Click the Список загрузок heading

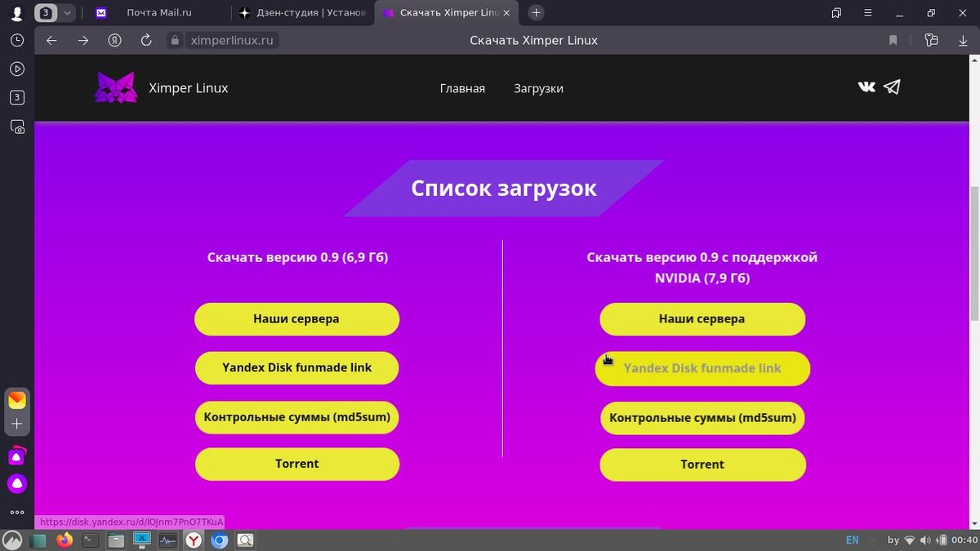tap(504, 189)
